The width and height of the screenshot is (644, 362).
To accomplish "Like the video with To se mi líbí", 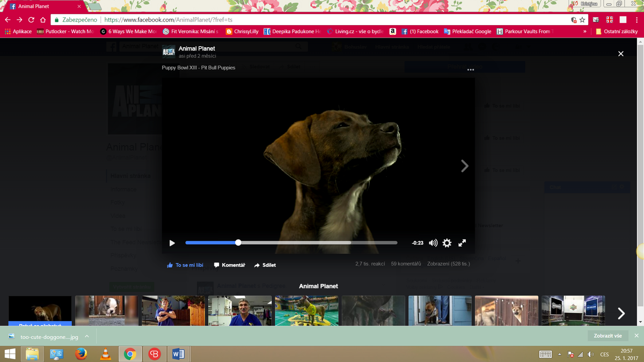I will [x=185, y=265].
